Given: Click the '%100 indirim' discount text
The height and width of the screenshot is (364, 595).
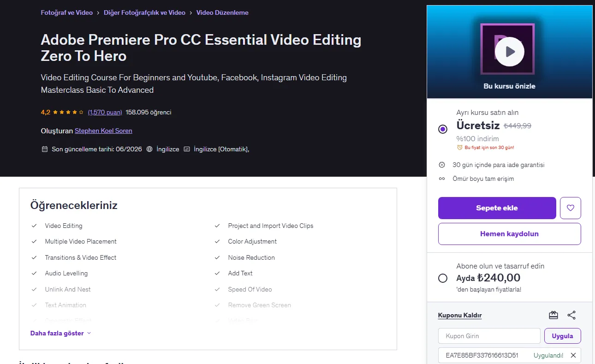Looking at the screenshot, I should [478, 138].
